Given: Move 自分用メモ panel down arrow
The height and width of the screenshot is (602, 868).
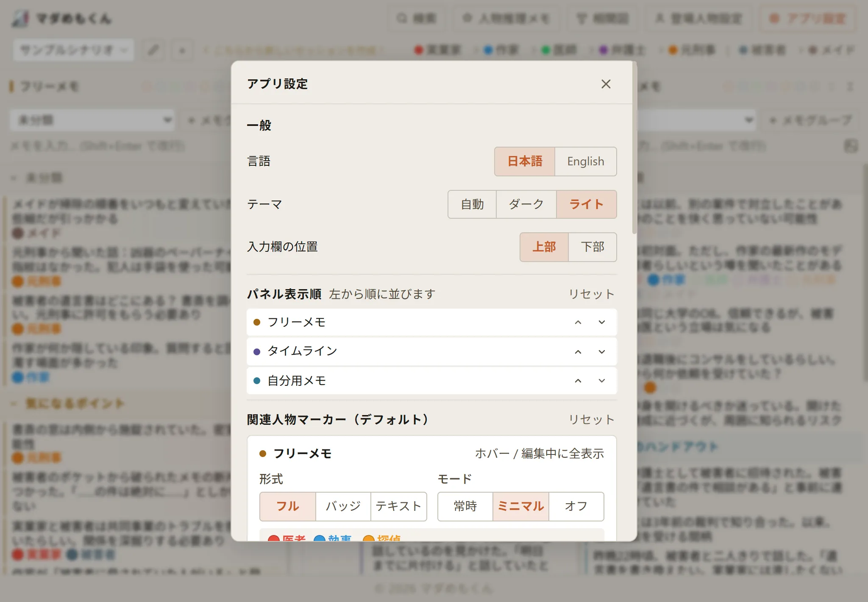Looking at the screenshot, I should pyautogui.click(x=602, y=381).
